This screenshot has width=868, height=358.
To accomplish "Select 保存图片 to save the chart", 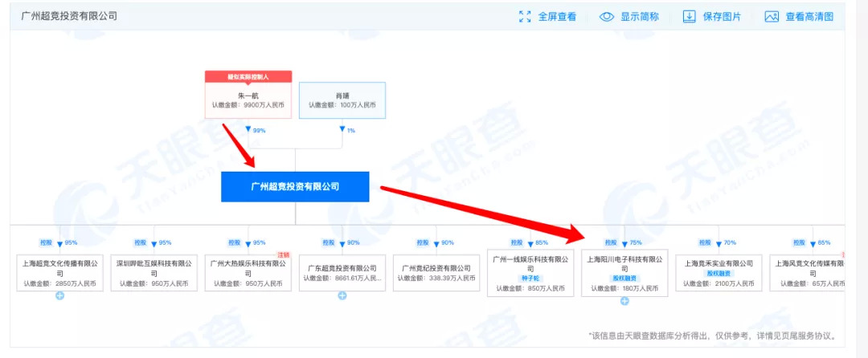I will (x=722, y=17).
